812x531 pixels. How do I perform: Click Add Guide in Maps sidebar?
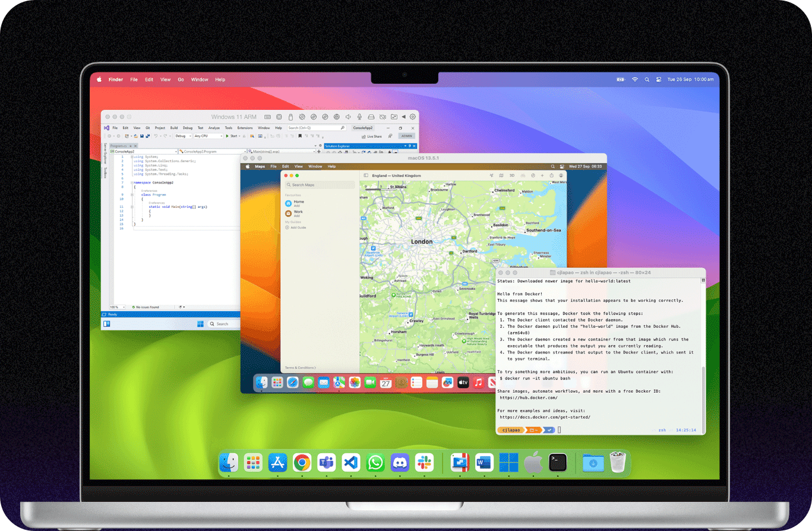pos(296,227)
